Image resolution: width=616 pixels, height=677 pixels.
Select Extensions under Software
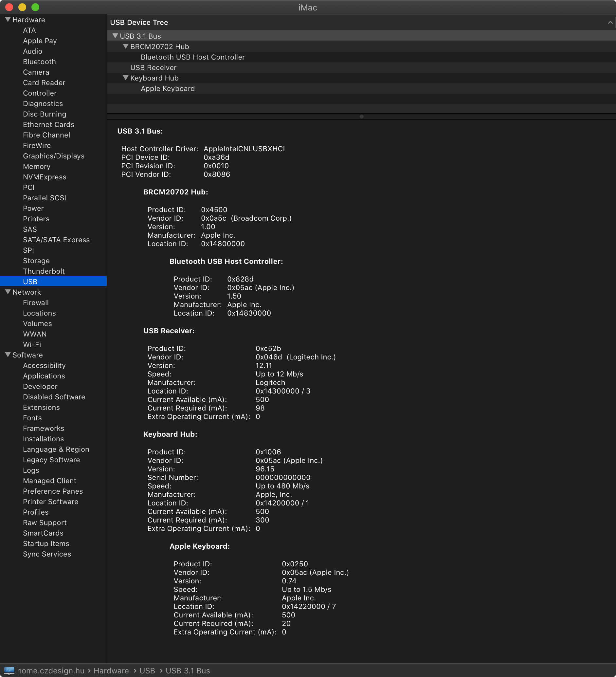[41, 407]
